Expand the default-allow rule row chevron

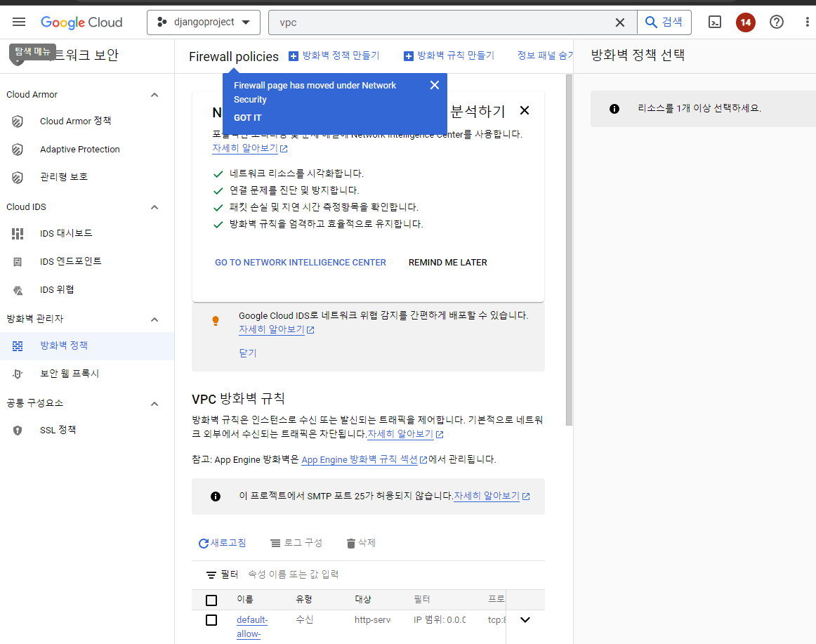point(525,619)
